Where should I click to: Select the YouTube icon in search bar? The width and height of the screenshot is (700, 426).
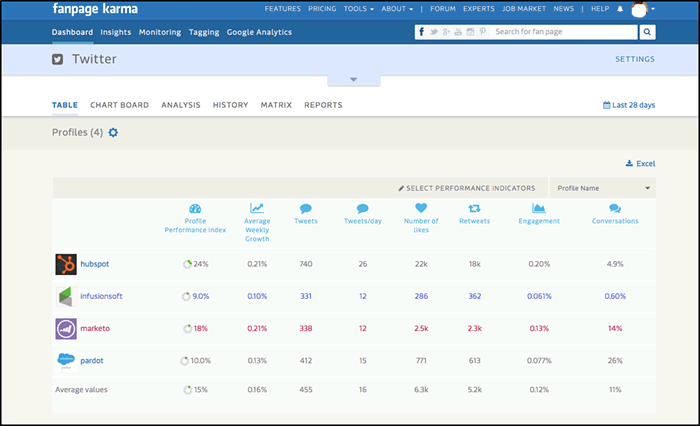[x=458, y=32]
